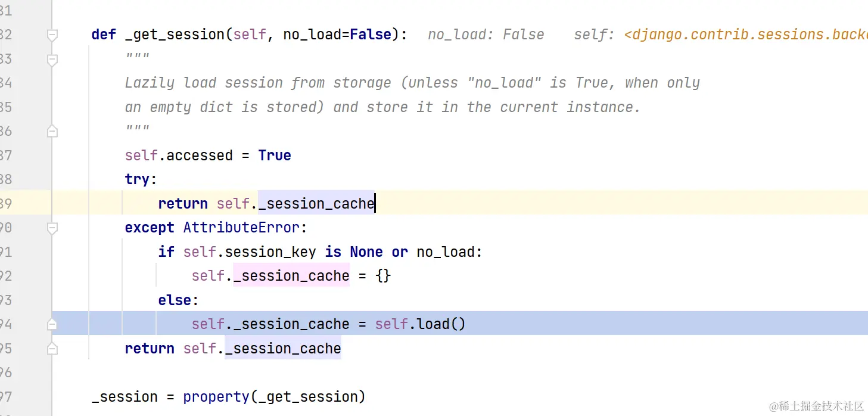Collapse the _get_session function fold marker
The width and height of the screenshot is (868, 416).
pos(52,35)
